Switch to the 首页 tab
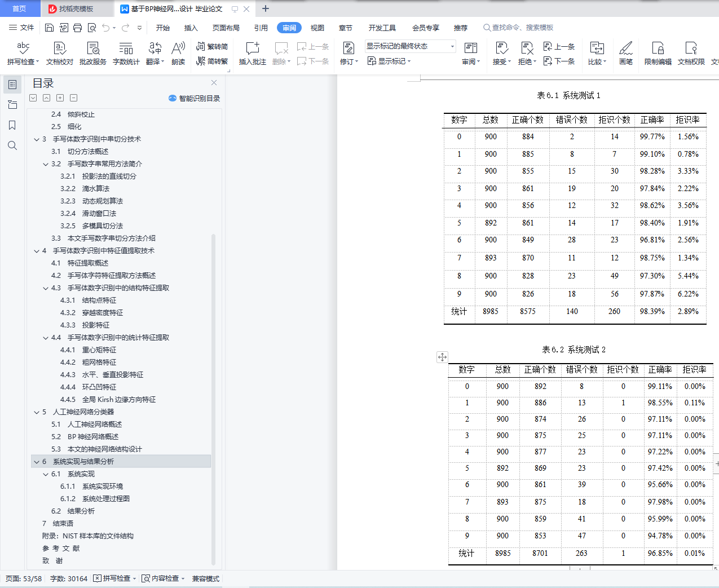 pos(20,8)
